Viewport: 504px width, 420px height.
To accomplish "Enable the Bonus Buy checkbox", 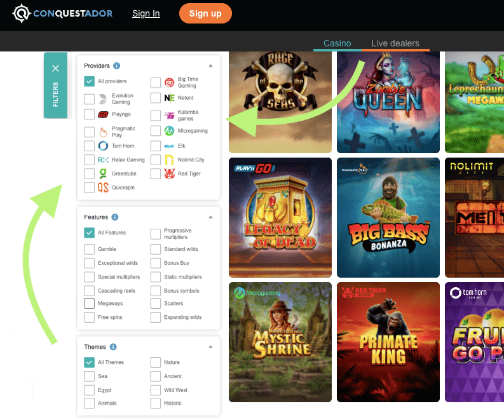I will coord(156,263).
